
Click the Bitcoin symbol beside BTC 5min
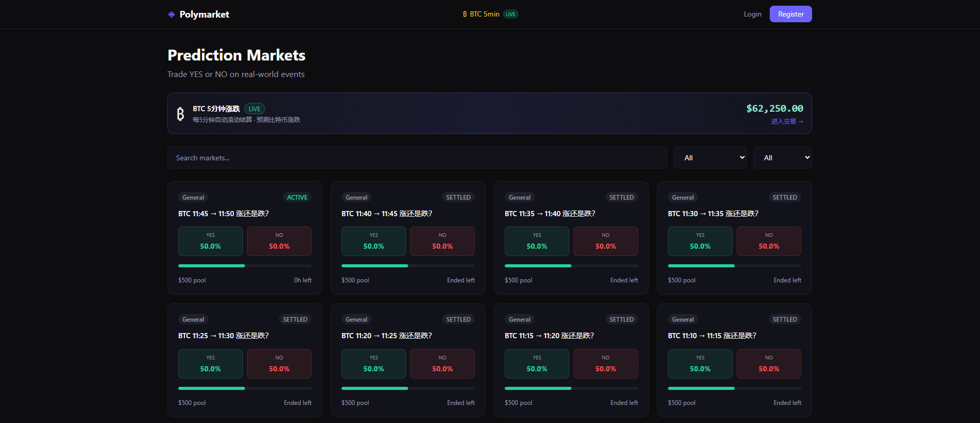[x=465, y=14]
